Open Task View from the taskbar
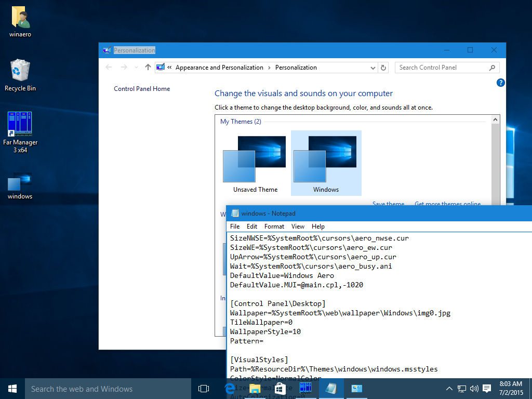 click(203, 388)
